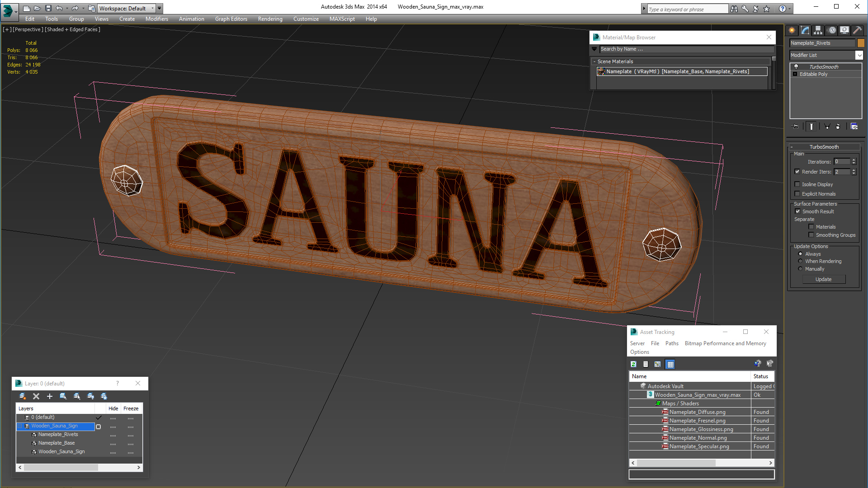Click Create New Layer icon in Layer dialog
This screenshot has height=488, width=868.
point(23,396)
